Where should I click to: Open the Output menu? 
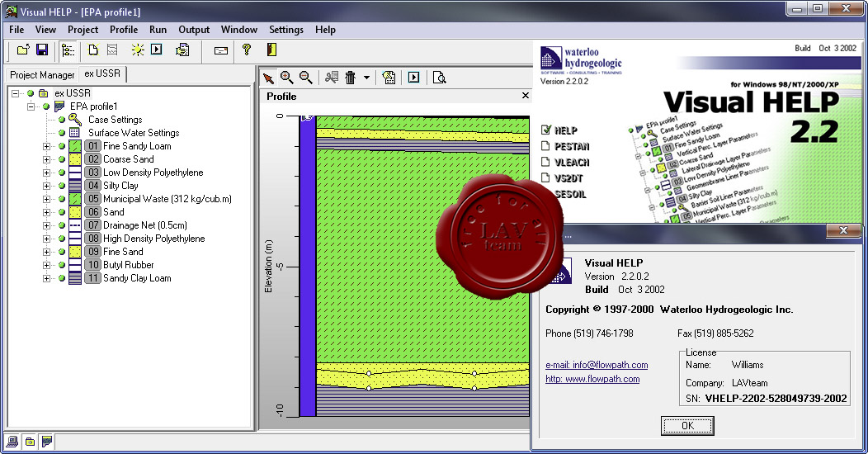194,30
